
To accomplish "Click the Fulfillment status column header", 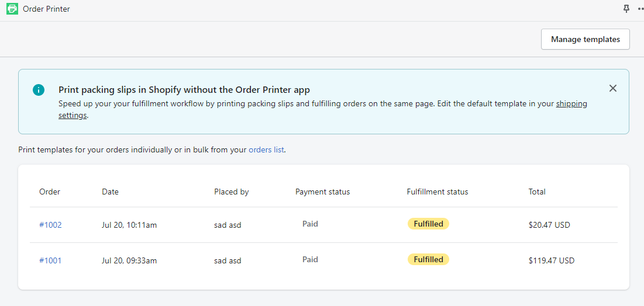I will [437, 192].
